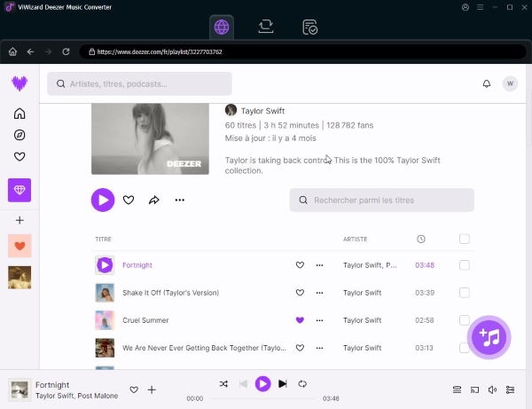This screenshot has height=409, width=532.
Task: Like Fortnight with its heart icon
Action: point(300,265)
